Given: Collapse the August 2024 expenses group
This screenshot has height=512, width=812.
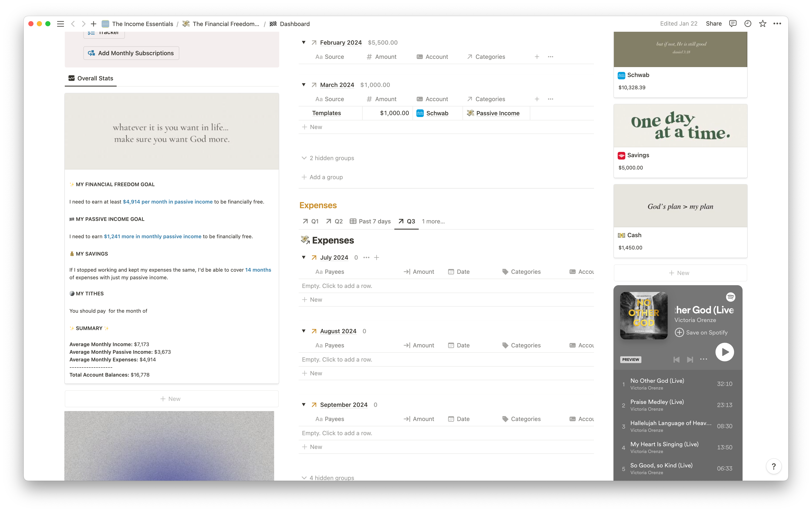Looking at the screenshot, I should pos(304,331).
